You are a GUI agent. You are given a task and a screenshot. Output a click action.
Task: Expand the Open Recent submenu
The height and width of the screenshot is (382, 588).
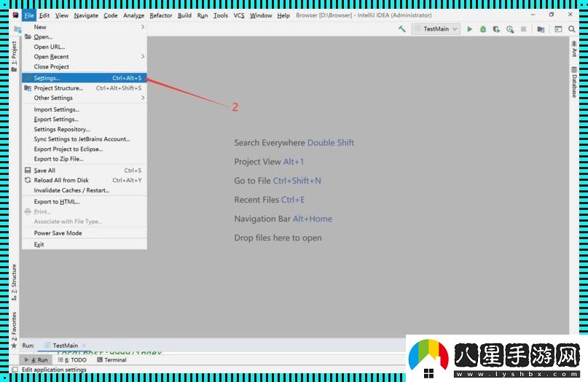pyautogui.click(x=84, y=57)
